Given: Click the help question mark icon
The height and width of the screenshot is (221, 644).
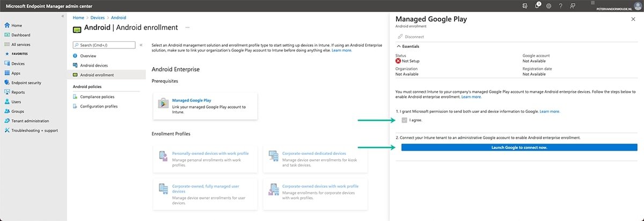Looking at the screenshot, I should pyautogui.click(x=560, y=5).
